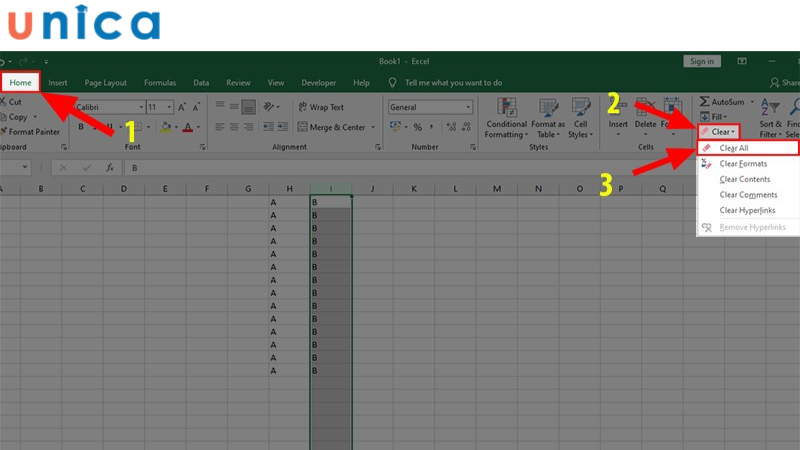Choose Clear Hyperlinks
This screenshot has width=800, height=450.
[747, 210]
